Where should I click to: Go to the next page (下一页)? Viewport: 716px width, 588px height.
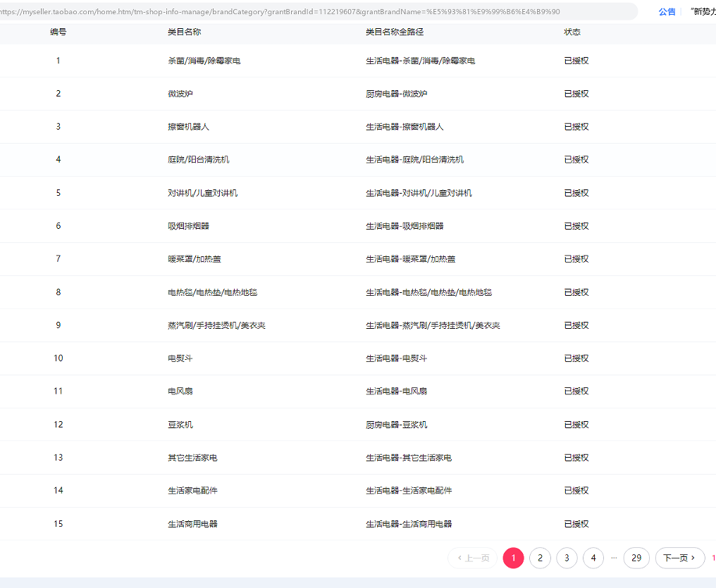coord(679,558)
